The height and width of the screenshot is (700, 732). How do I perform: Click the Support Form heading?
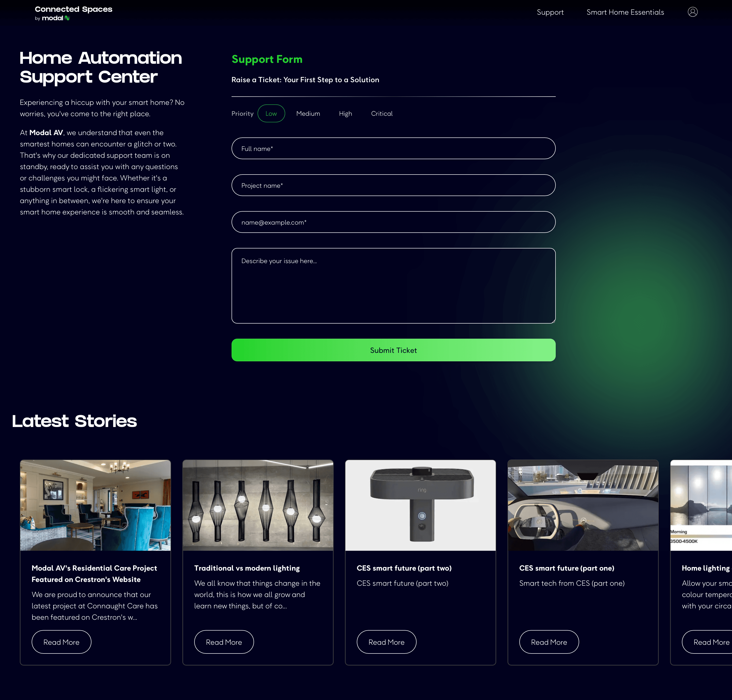point(267,59)
